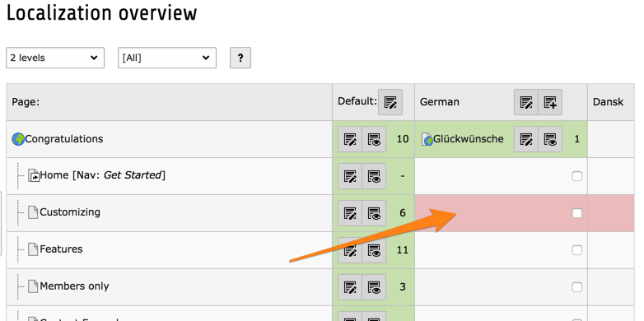This screenshot has height=321, width=644.
Task: Click the globe icon beside Congratulations
Action: [18, 139]
